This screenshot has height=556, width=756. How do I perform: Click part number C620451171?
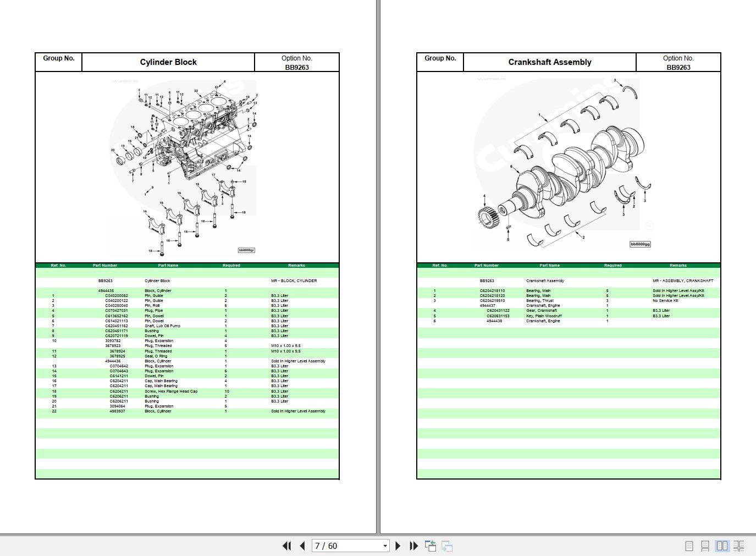117,331
